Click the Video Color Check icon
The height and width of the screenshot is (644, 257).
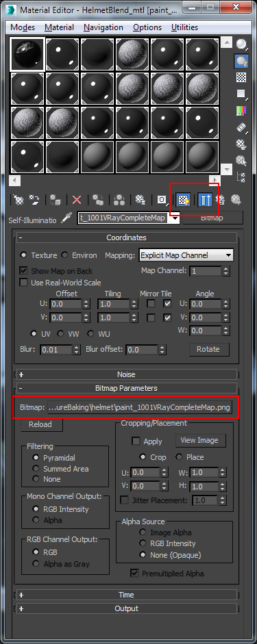click(x=241, y=110)
